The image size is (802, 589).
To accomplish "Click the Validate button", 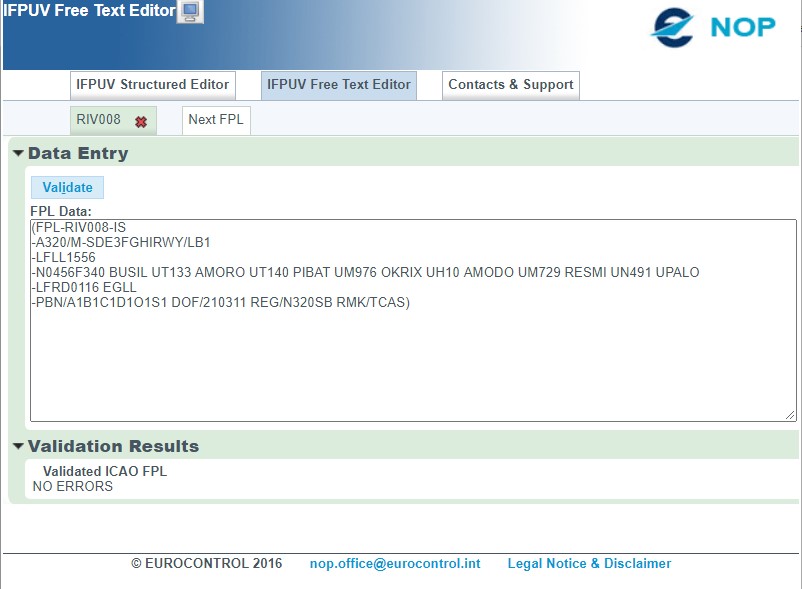I will tap(68, 188).
